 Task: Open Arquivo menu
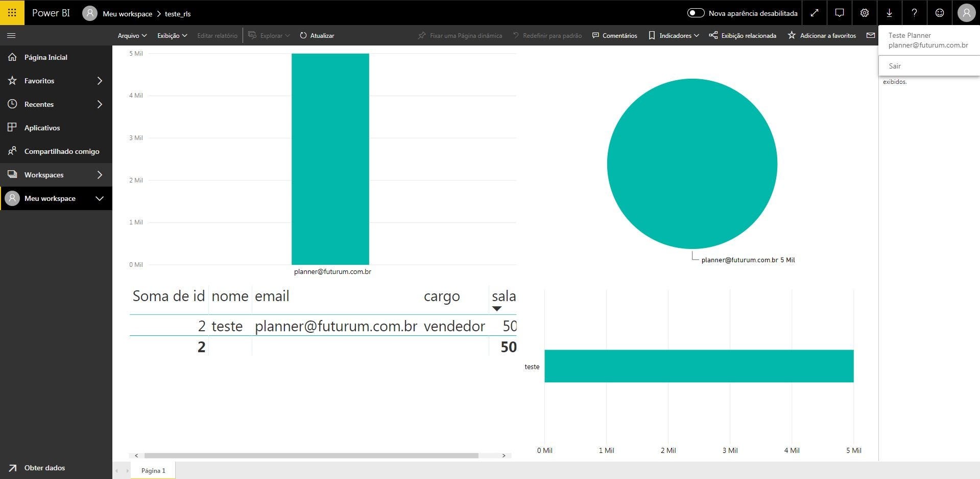(x=132, y=35)
